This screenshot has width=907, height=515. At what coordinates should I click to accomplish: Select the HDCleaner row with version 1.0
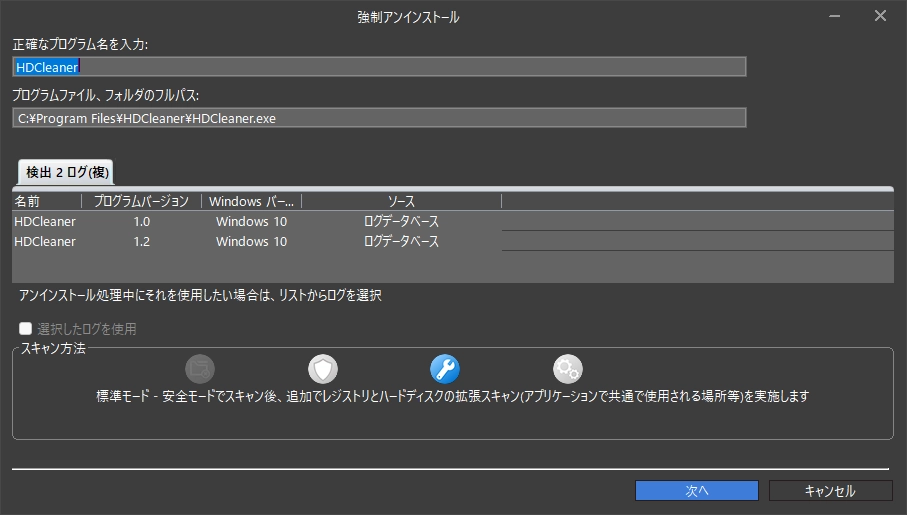click(x=453, y=221)
